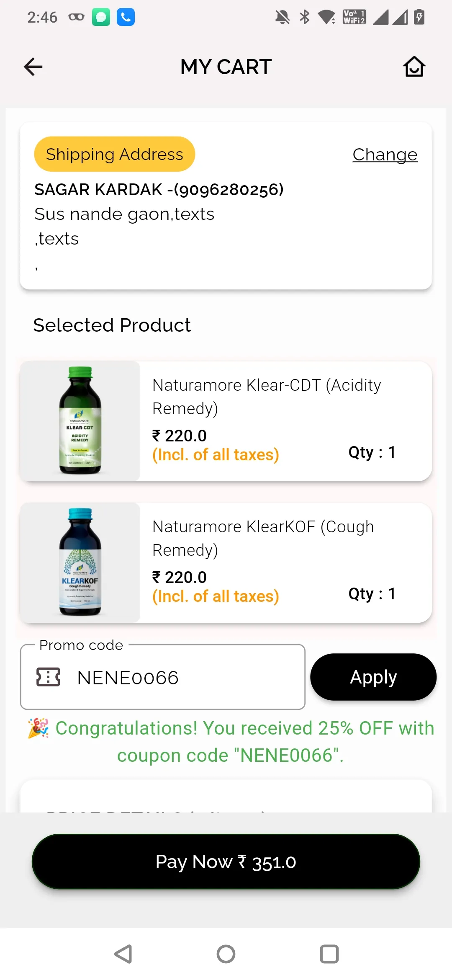
Task: Tap the battery charging icon
Action: [419, 17]
